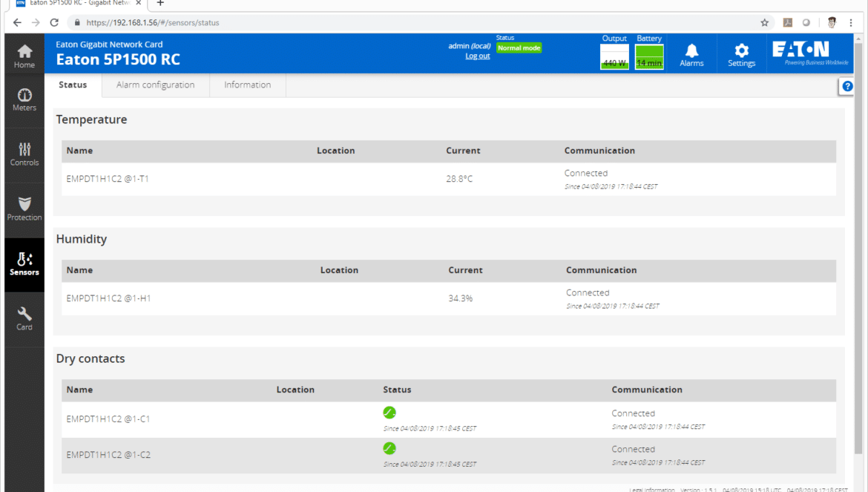Switch to the Information tab

point(248,85)
